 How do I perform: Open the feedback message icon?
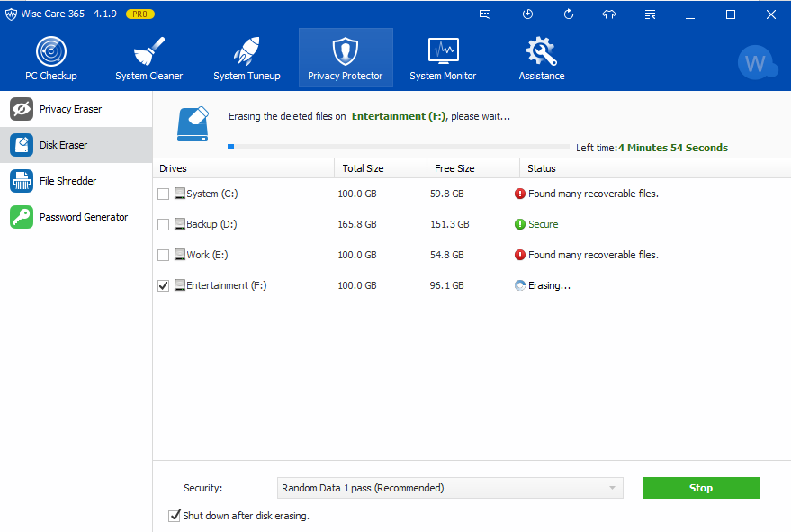click(485, 14)
